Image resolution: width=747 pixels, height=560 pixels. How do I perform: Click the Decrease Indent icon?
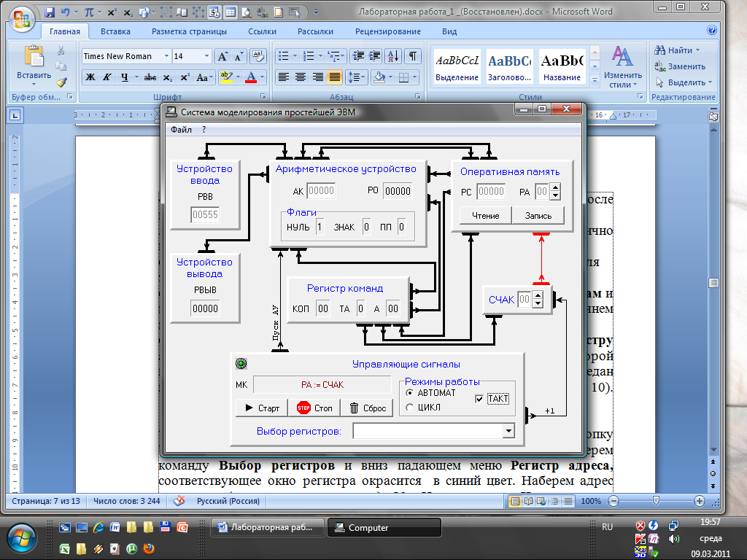[357, 56]
